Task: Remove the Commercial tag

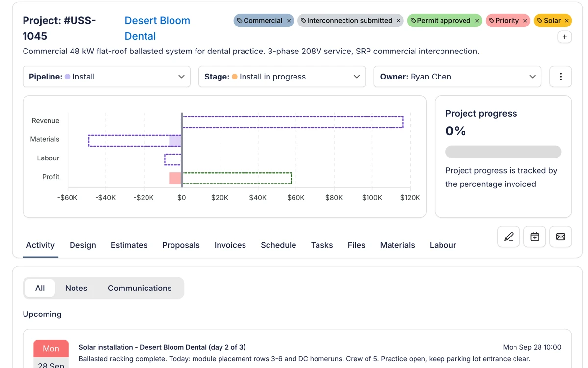Action: coord(289,21)
